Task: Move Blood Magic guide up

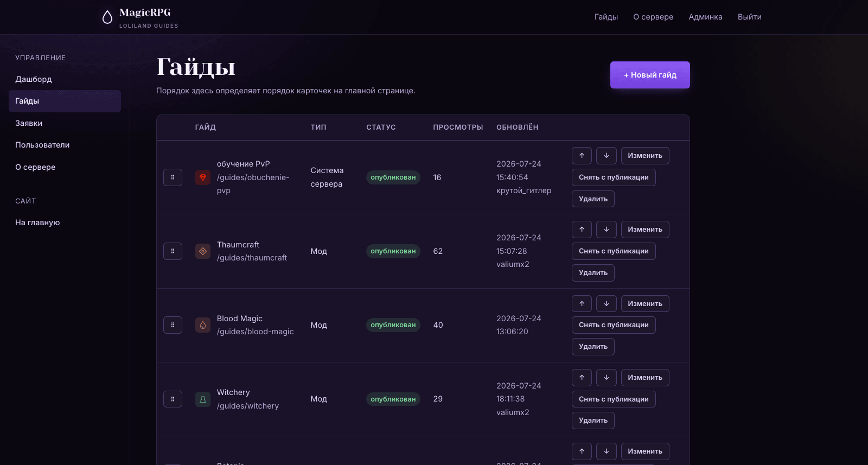Action: (x=582, y=304)
